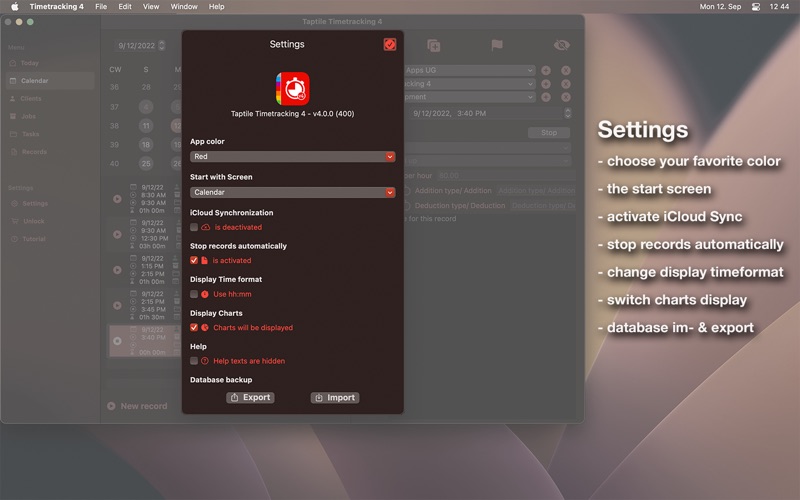Open Start with Screen dropdown showing Calendar
This screenshot has height=500, width=800.
point(293,192)
